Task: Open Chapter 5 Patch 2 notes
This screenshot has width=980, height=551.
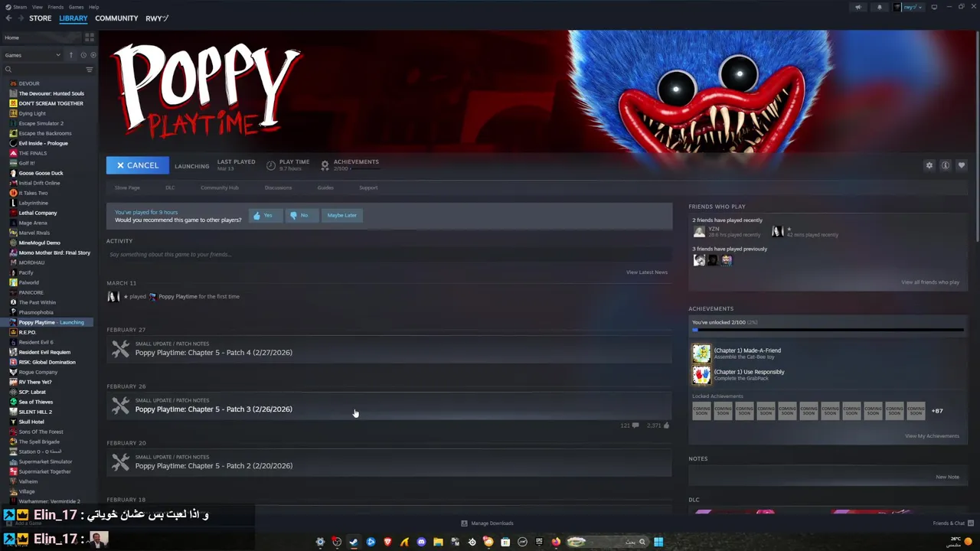Action: coord(389,462)
